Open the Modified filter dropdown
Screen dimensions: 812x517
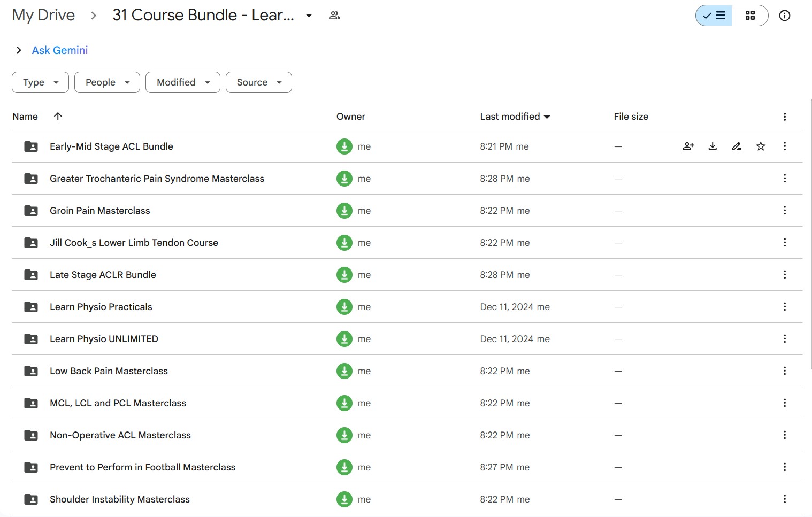click(183, 82)
